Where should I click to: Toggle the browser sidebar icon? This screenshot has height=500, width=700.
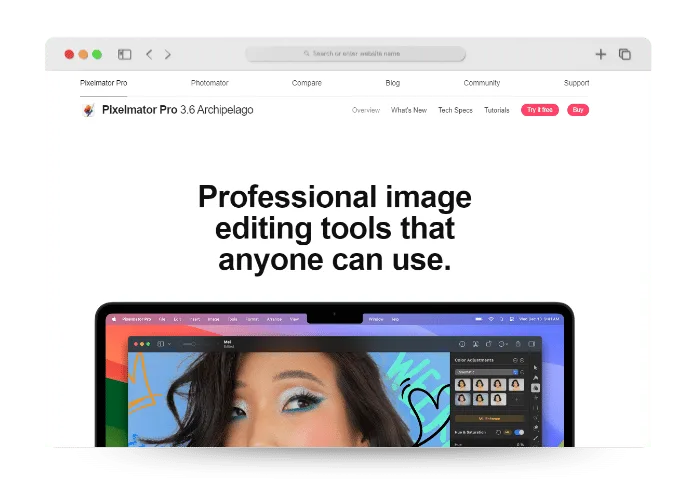125,54
